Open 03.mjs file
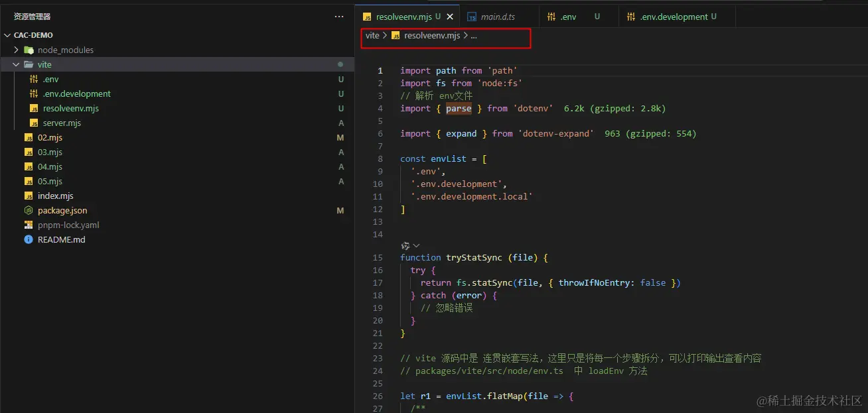 coord(50,152)
